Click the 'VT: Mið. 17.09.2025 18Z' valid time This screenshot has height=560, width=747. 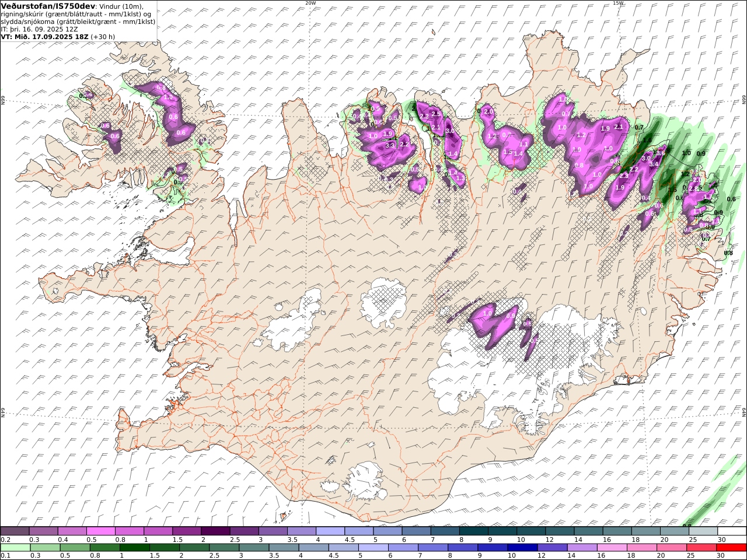pos(45,37)
